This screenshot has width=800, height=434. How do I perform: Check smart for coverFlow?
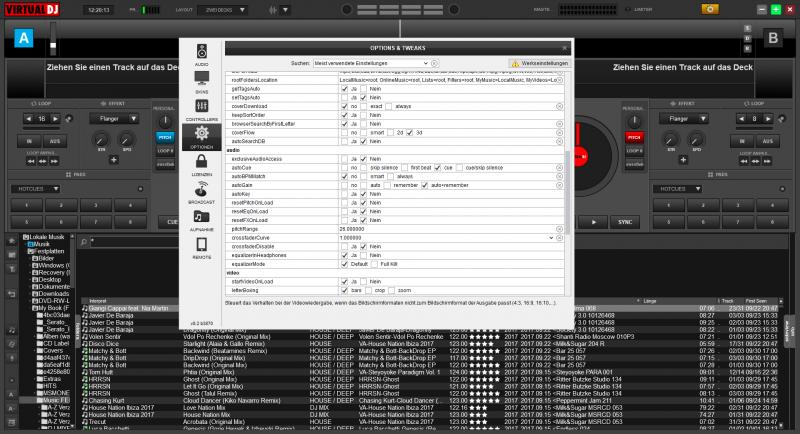point(363,133)
